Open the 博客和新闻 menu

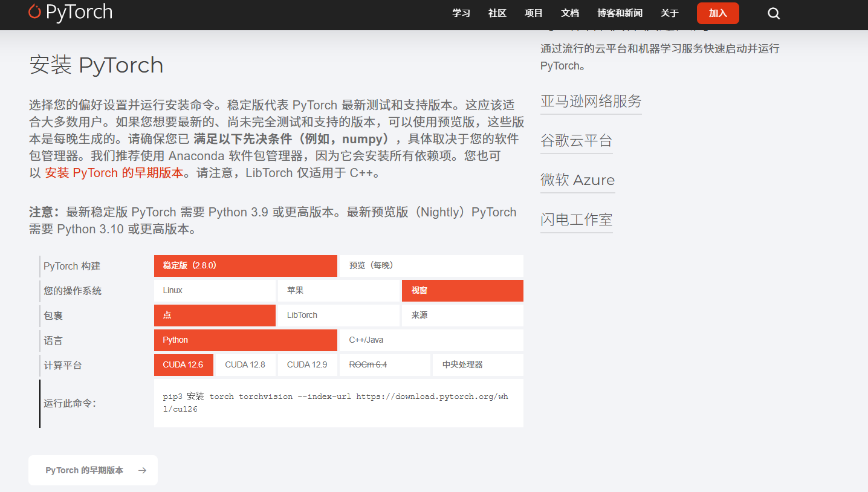coord(620,13)
